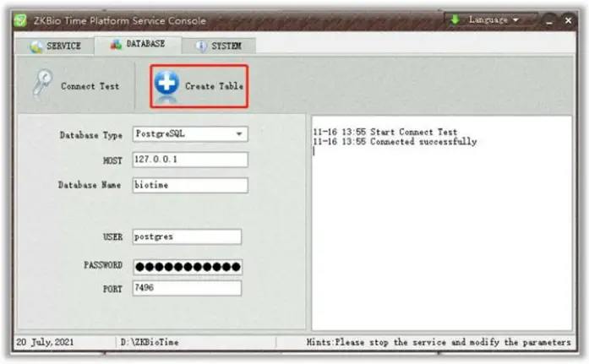Viewport: 589px width, 364px height.
Task: Click into the PASSWORD field
Action: (188, 267)
